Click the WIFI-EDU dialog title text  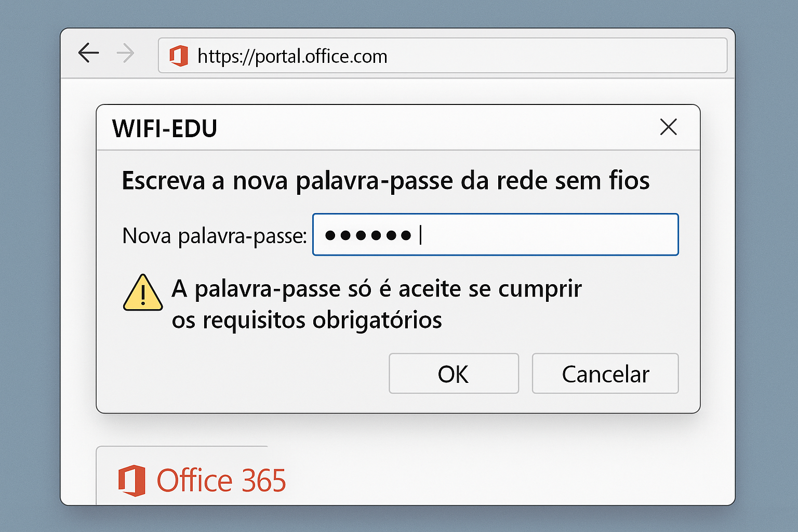click(x=165, y=128)
